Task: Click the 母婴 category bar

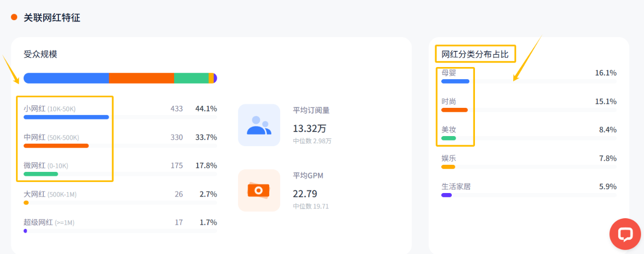Action: click(x=455, y=81)
